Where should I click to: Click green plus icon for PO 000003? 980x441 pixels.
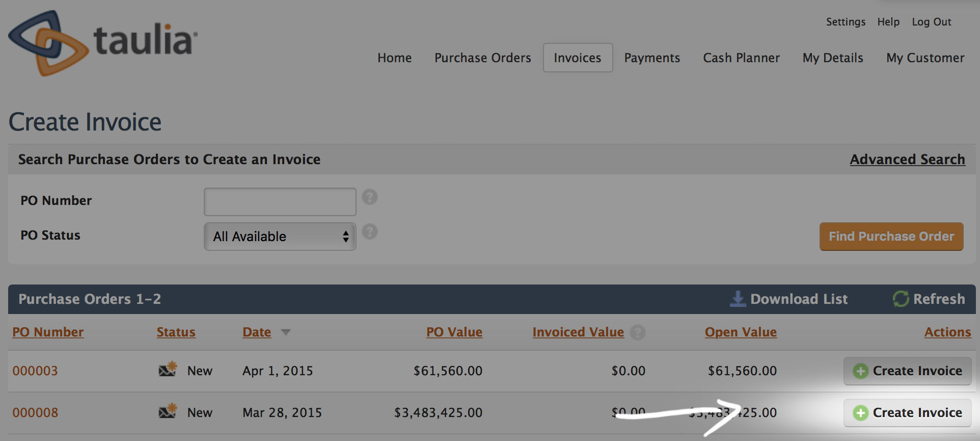[x=861, y=371]
